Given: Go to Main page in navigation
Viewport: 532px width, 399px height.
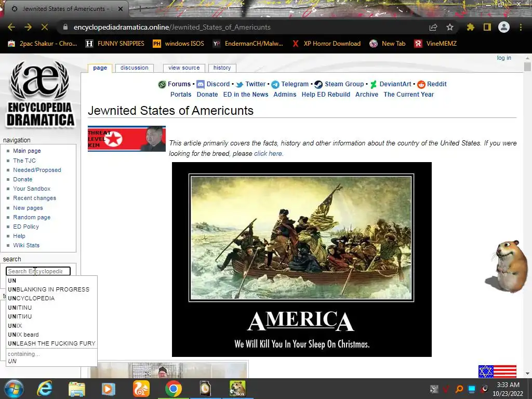Looking at the screenshot, I should (x=27, y=151).
